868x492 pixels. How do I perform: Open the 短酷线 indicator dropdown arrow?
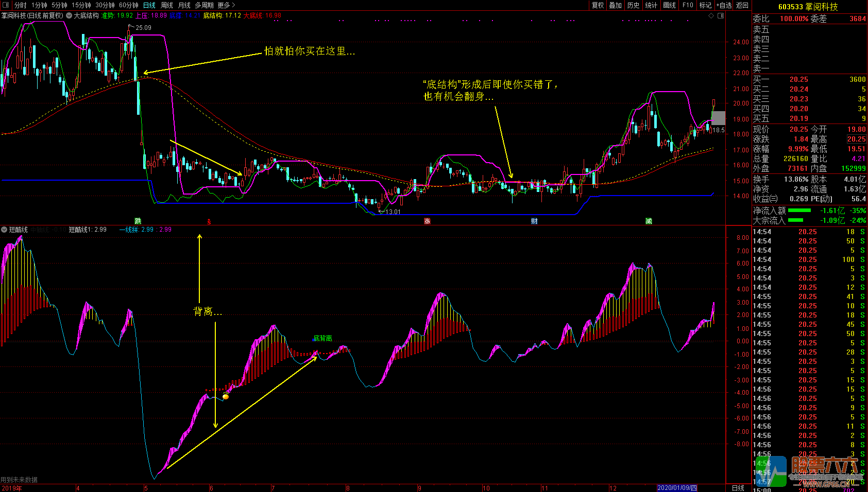pos(4,230)
